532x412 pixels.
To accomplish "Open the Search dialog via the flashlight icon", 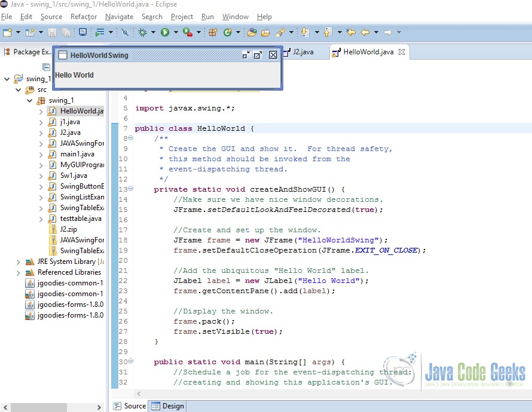I will pos(281,32).
